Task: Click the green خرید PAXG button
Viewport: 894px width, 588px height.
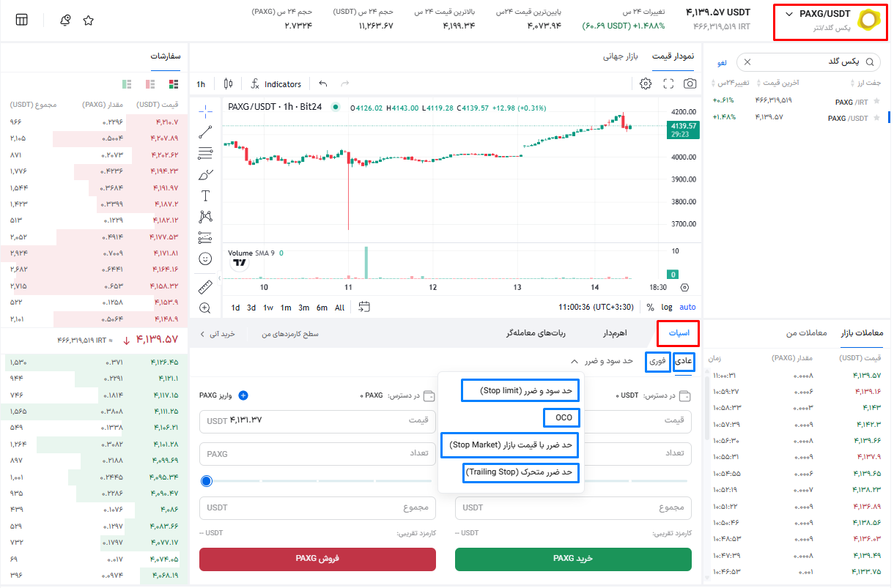Action: pyautogui.click(x=573, y=559)
